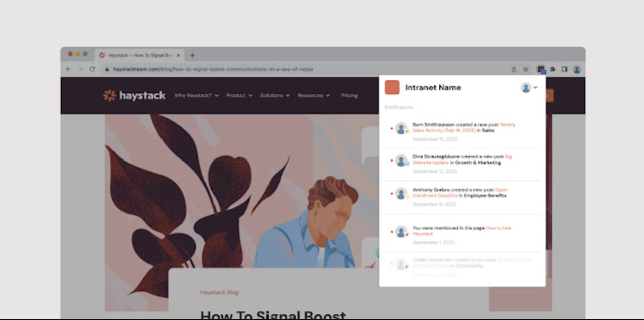This screenshot has width=644, height=320.
Task: Reload the page
Action: click(92, 69)
